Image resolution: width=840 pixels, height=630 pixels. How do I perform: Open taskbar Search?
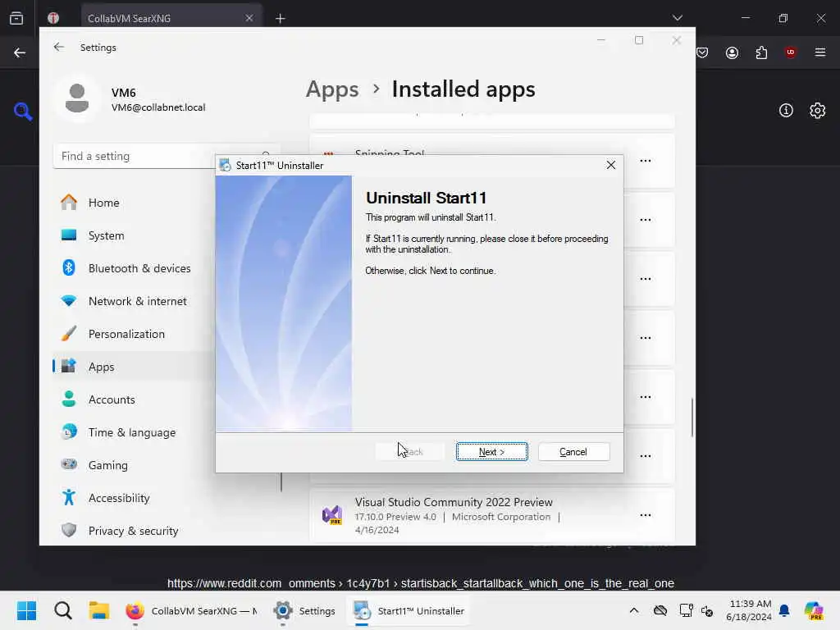click(62, 610)
